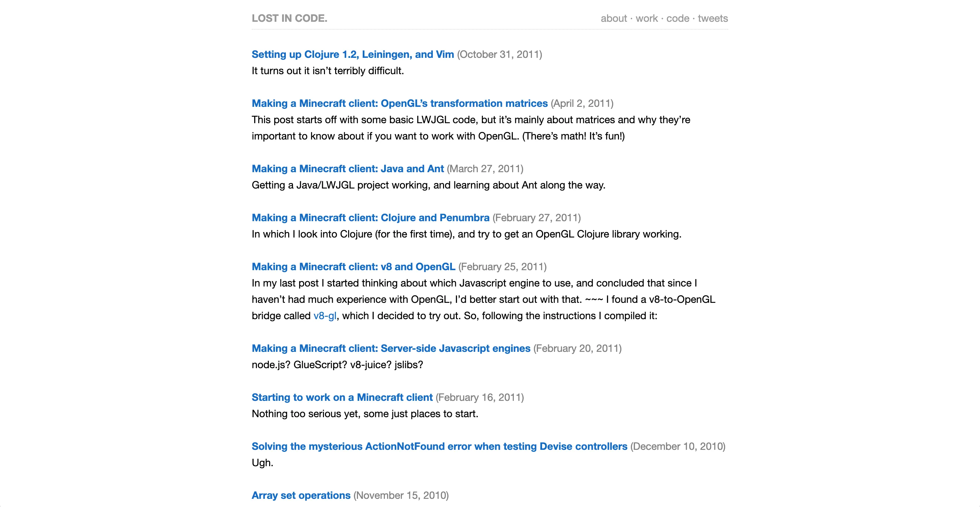Open the Clojure and Penumbra post
This screenshot has height=507, width=980.
pos(370,217)
